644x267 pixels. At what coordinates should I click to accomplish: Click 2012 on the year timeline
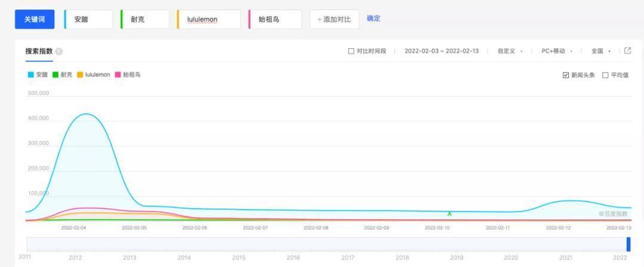pyautogui.click(x=75, y=258)
